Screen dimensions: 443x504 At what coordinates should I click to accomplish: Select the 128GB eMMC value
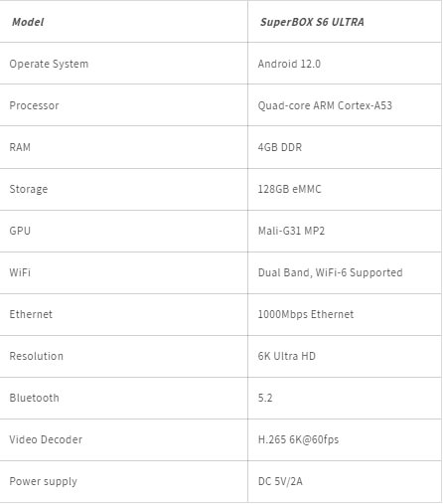point(289,189)
